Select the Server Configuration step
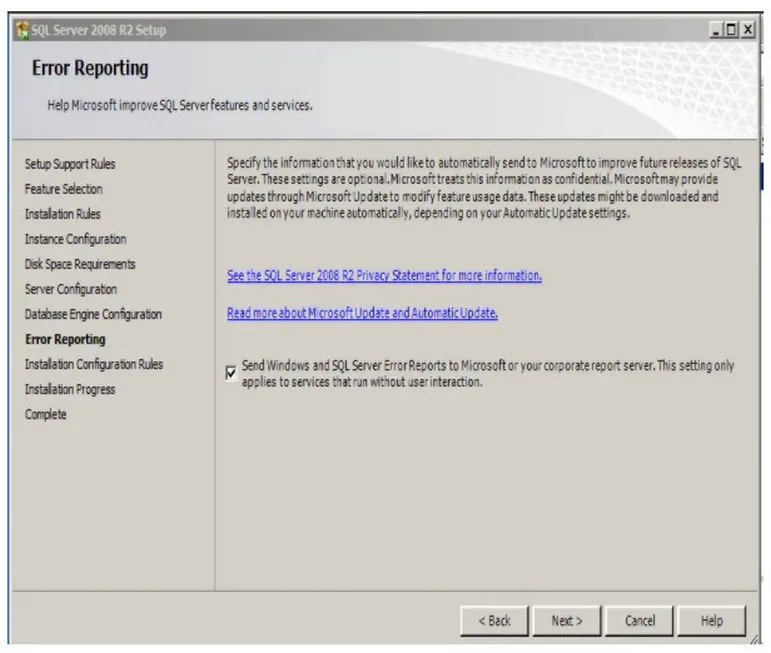This screenshot has height=653, width=771. [71, 289]
